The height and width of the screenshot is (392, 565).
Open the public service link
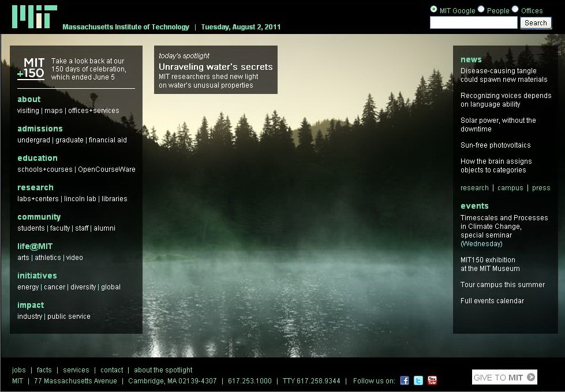[x=69, y=316]
